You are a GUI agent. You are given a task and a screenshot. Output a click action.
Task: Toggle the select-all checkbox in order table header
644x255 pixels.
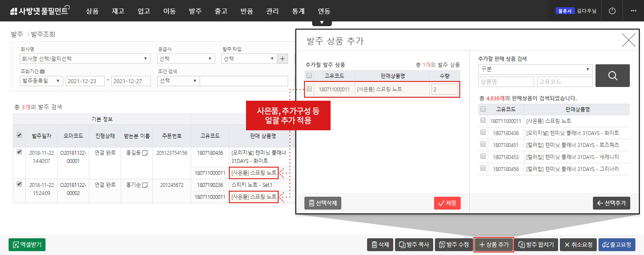[x=19, y=135]
